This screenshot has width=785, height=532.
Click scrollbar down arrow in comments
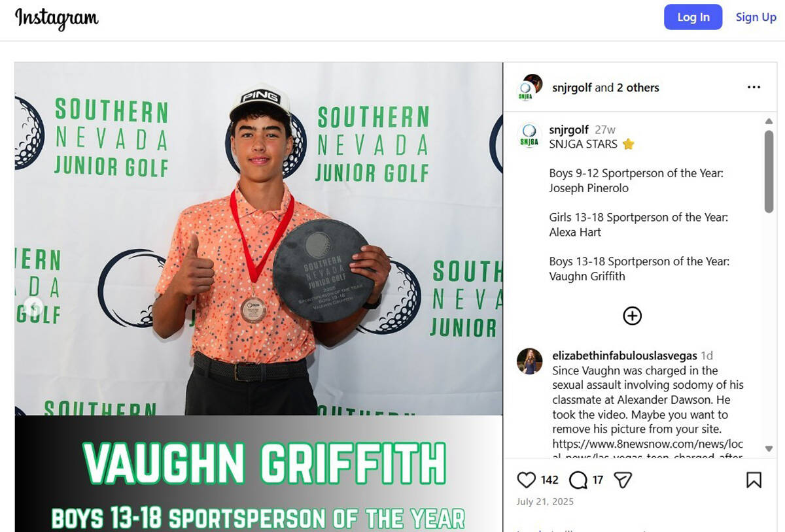point(769,449)
